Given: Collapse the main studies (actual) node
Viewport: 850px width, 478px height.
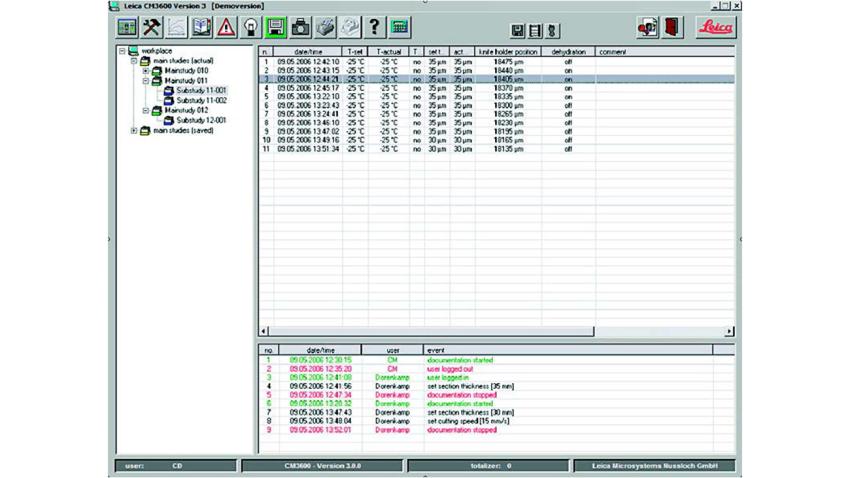Looking at the screenshot, I should pos(134,61).
